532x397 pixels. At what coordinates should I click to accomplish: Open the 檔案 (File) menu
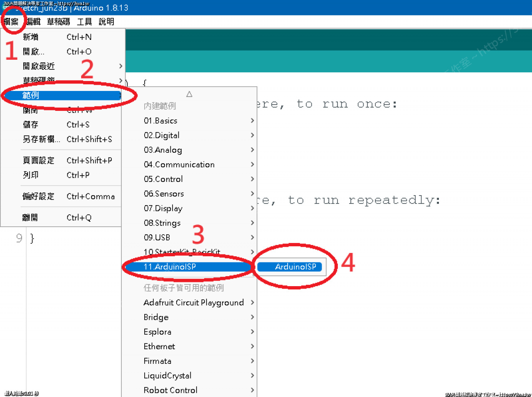11,22
